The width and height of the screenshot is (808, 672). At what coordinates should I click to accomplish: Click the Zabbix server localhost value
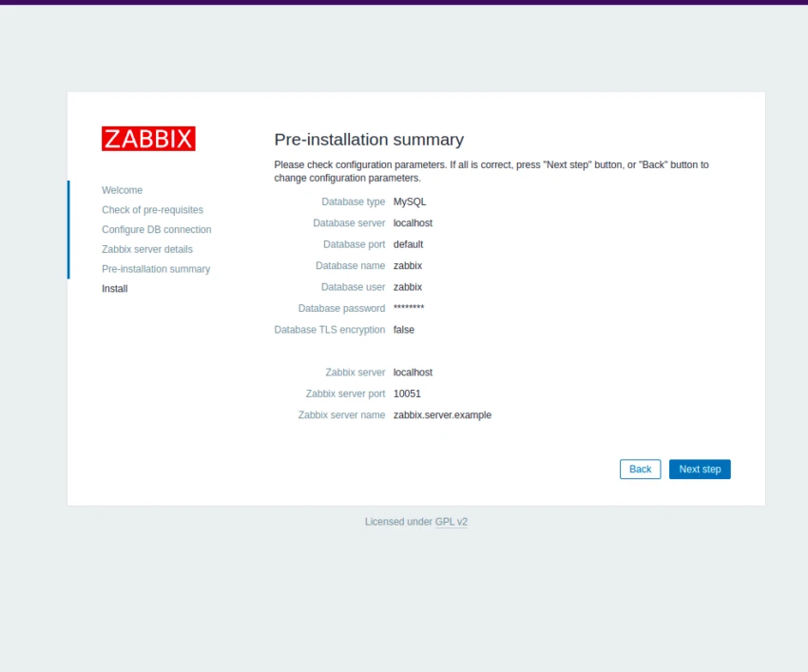[413, 372]
